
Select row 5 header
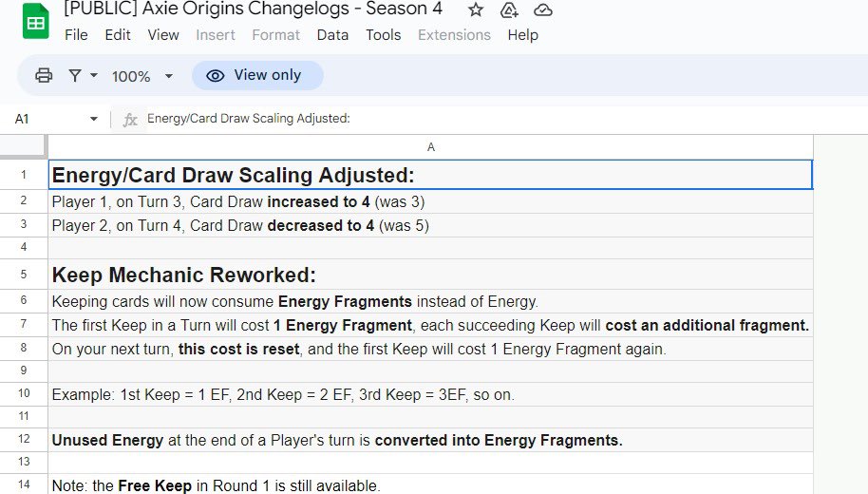click(23, 275)
